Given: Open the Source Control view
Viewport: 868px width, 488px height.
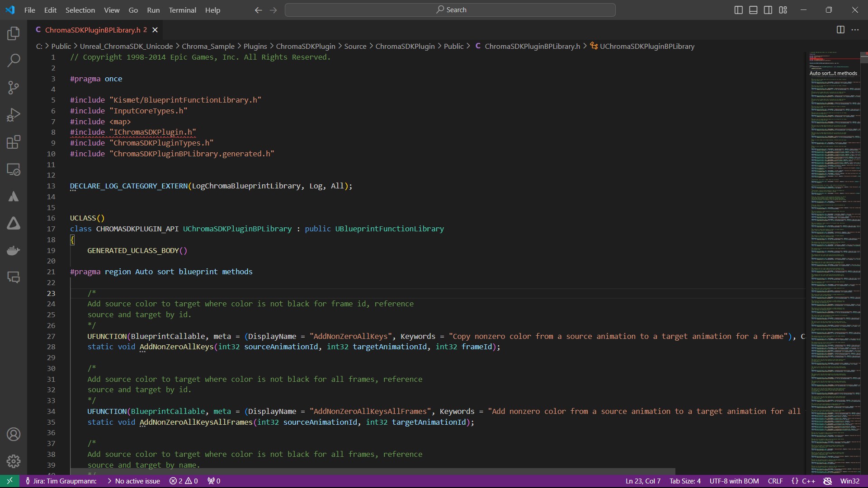Looking at the screenshot, I should [14, 87].
